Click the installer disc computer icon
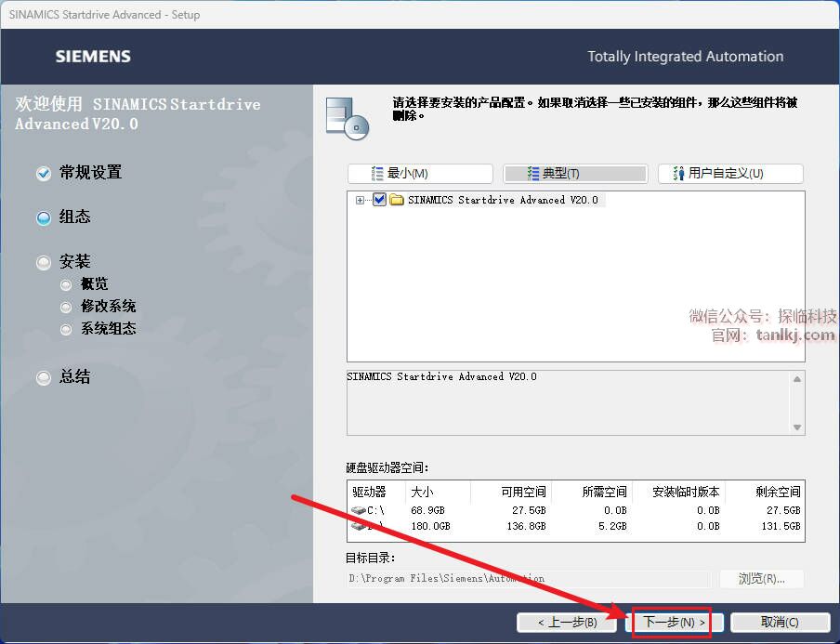This screenshot has width=840, height=644. (x=348, y=118)
